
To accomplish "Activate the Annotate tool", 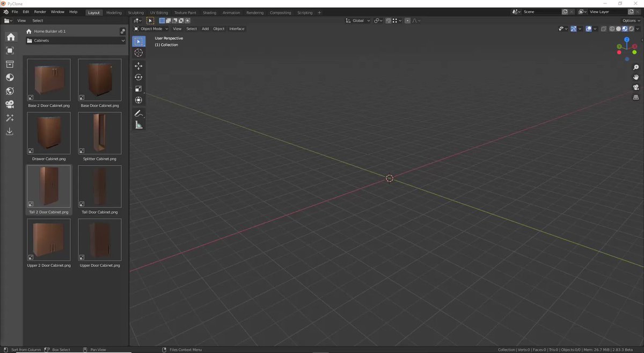I will [138, 113].
